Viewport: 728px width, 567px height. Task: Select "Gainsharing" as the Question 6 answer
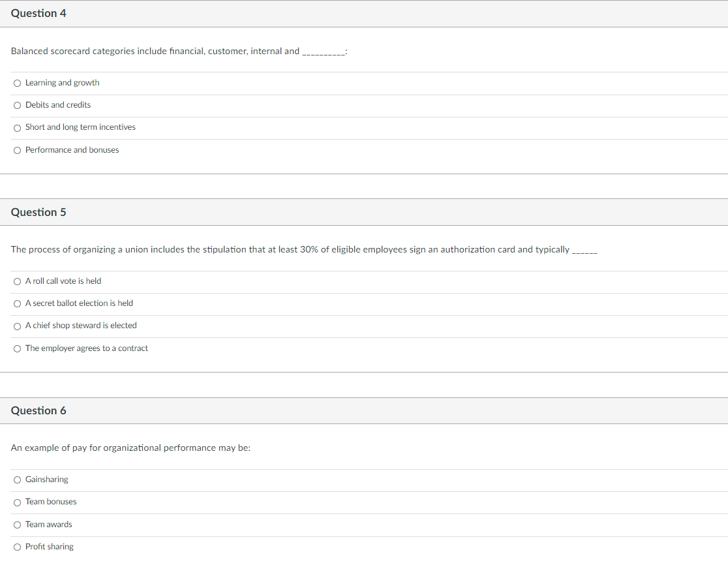click(x=17, y=480)
